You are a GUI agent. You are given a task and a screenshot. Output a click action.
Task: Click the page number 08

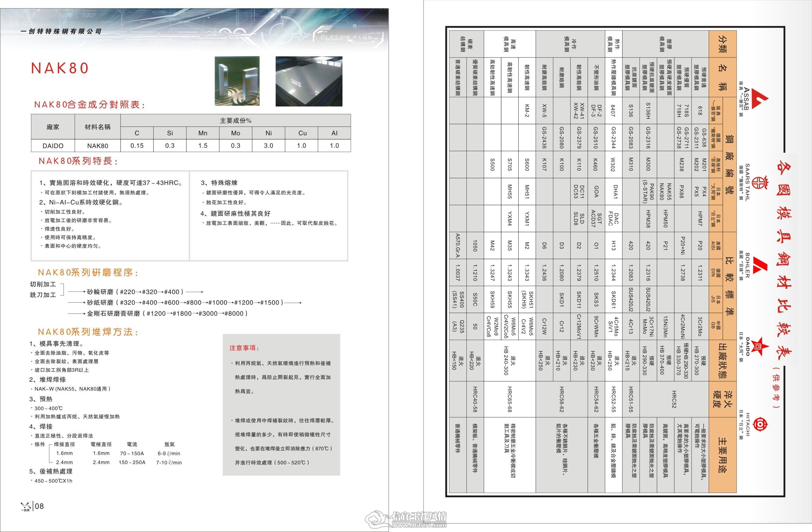[x=40, y=506]
